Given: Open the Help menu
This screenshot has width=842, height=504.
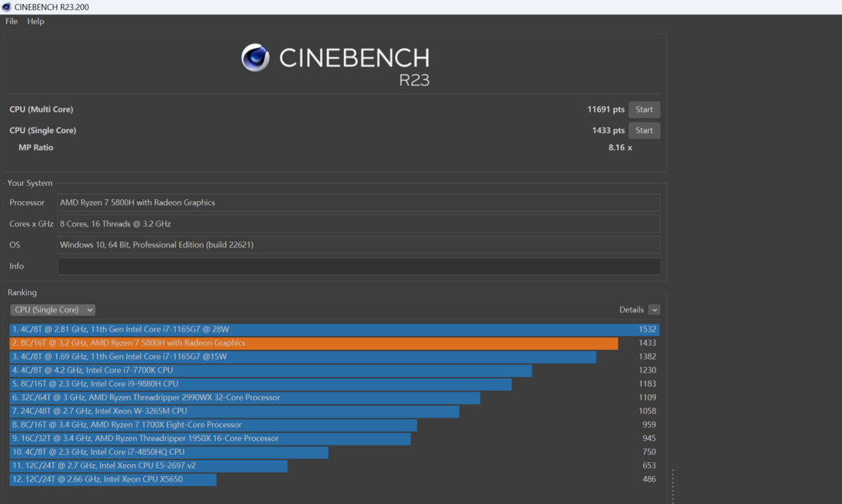Looking at the screenshot, I should 36,22.
